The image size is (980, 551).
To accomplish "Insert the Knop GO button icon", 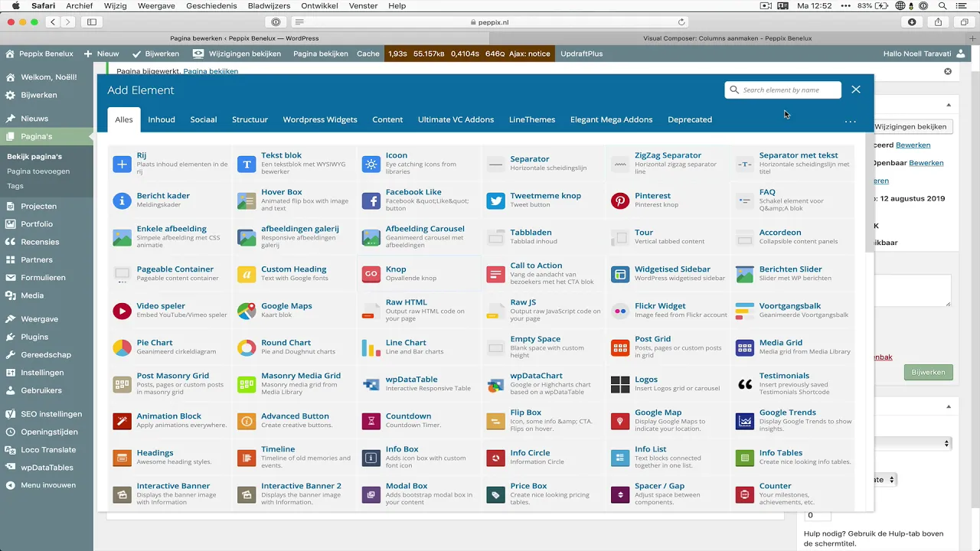I will 371,274.
